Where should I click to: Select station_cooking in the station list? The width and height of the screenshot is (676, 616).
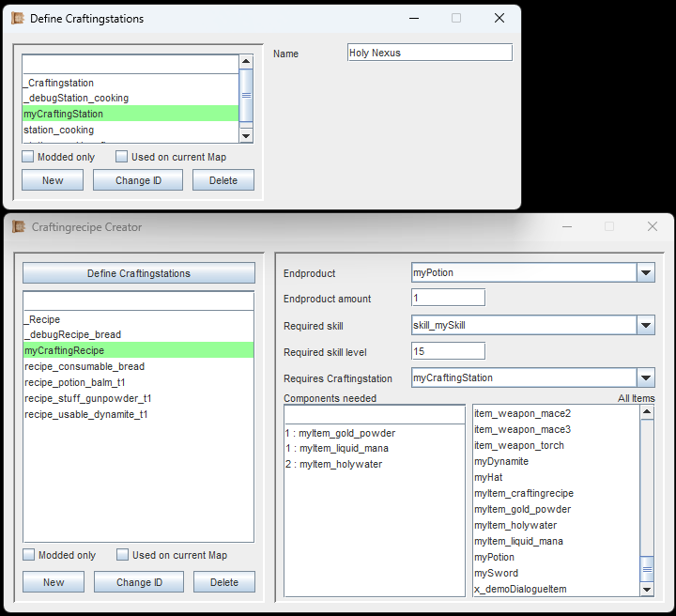coord(59,130)
